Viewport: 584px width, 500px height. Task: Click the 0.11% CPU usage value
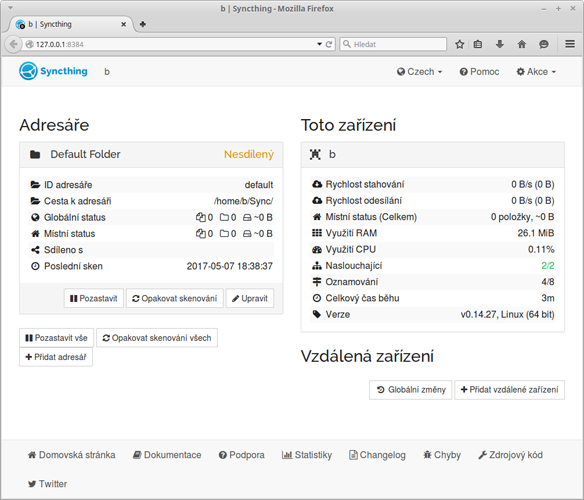[x=541, y=249]
